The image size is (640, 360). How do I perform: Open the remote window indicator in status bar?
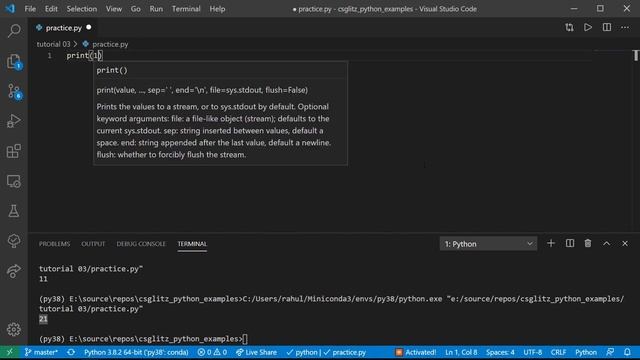click(10, 352)
